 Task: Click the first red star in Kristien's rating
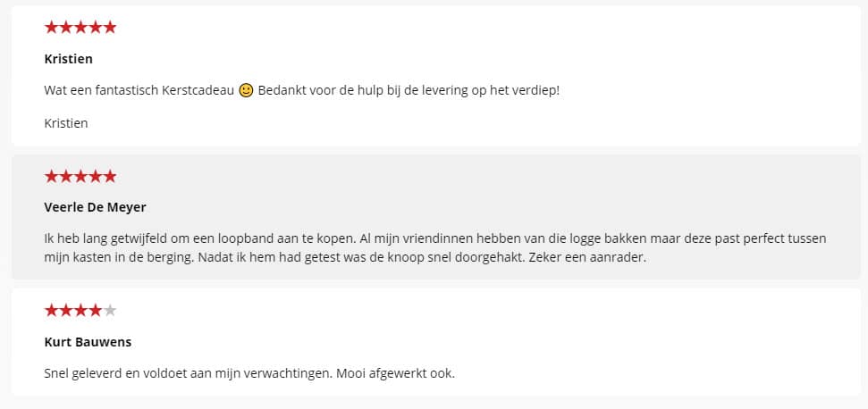[x=52, y=27]
